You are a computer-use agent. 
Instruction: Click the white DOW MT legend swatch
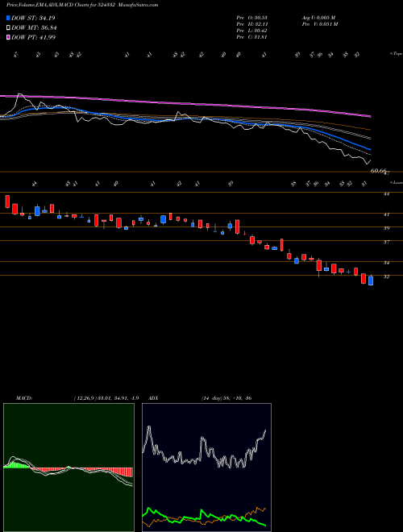pos(9,28)
